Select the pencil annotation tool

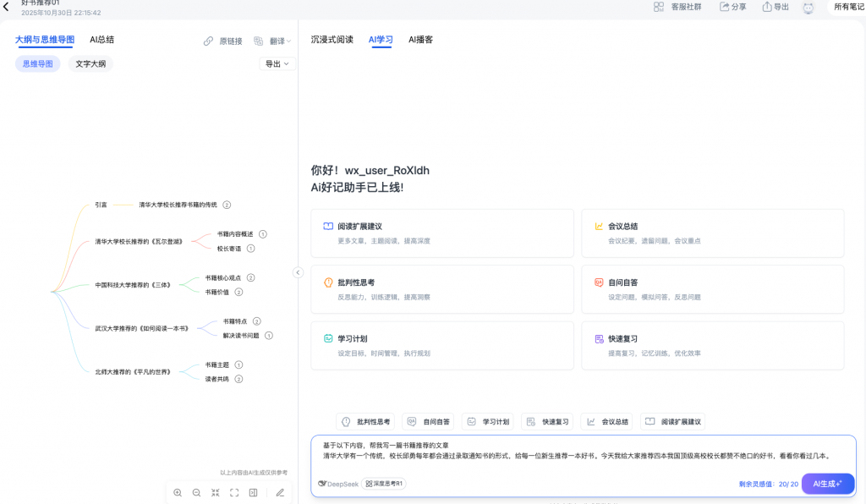click(x=280, y=492)
